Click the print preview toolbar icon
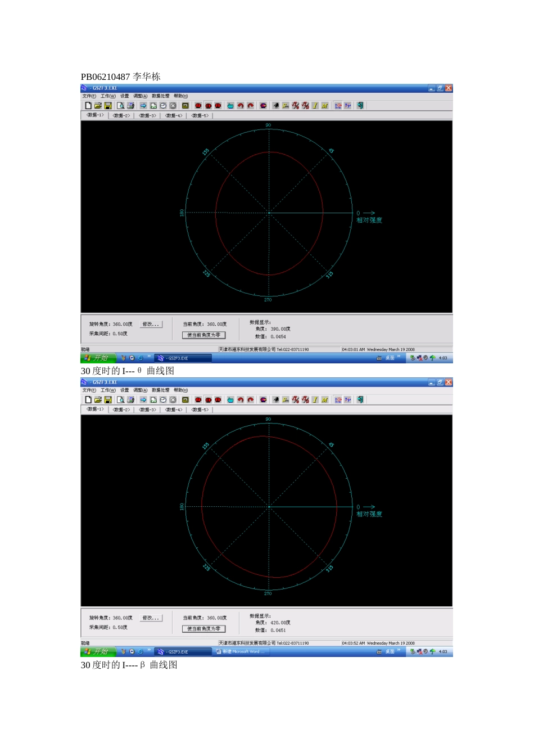534x756 pixels. [x=120, y=106]
